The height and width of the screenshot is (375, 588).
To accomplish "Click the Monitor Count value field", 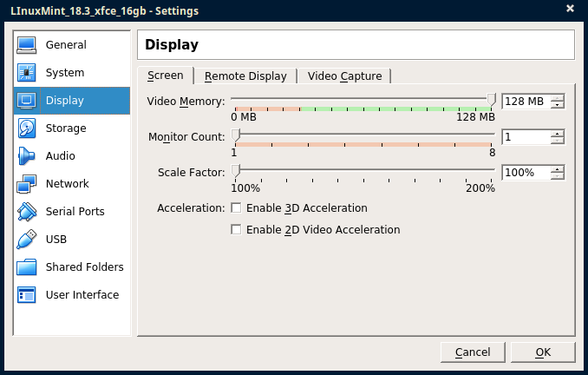I will 526,137.
